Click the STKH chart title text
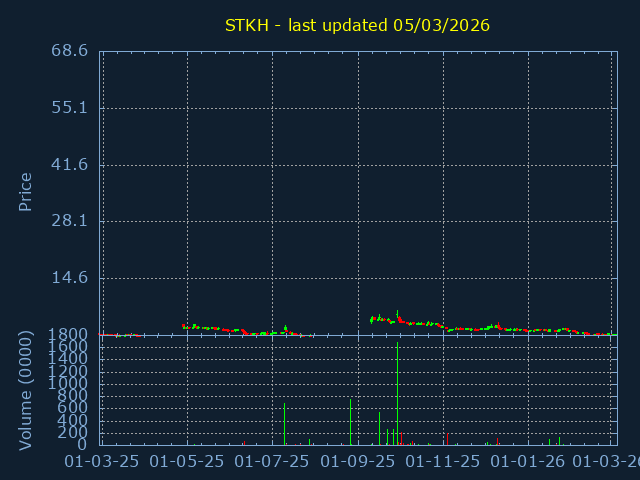 (x=357, y=25)
